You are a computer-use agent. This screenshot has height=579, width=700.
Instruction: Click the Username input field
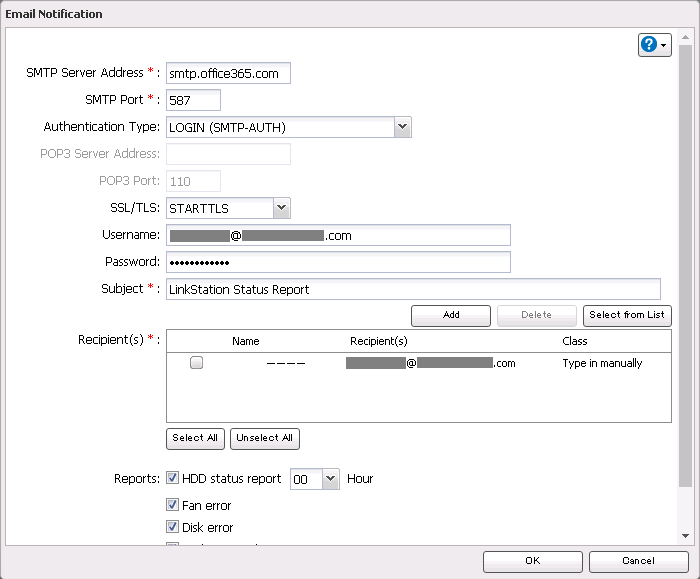[338, 235]
